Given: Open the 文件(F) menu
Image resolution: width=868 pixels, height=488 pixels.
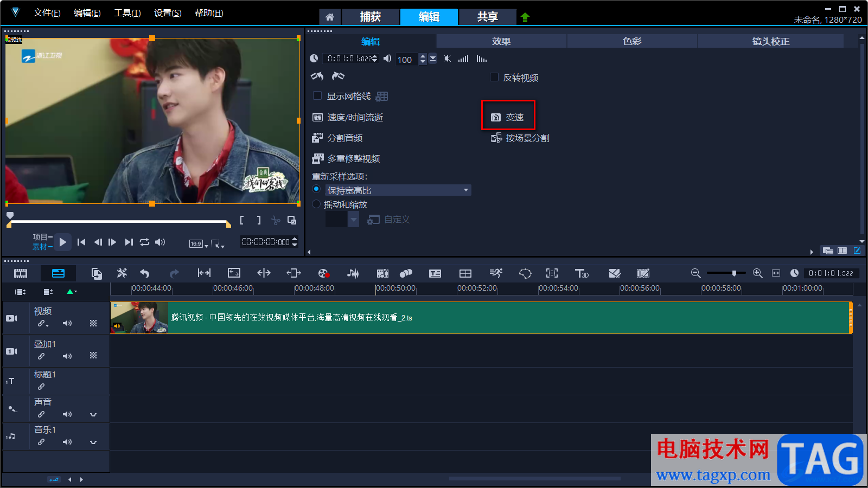Looking at the screenshot, I should [x=47, y=12].
